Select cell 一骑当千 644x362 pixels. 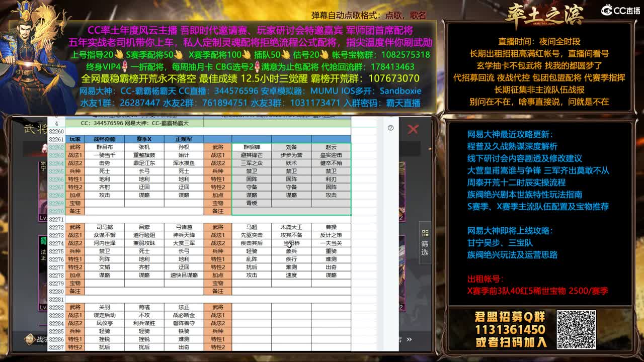pyautogui.click(x=104, y=155)
